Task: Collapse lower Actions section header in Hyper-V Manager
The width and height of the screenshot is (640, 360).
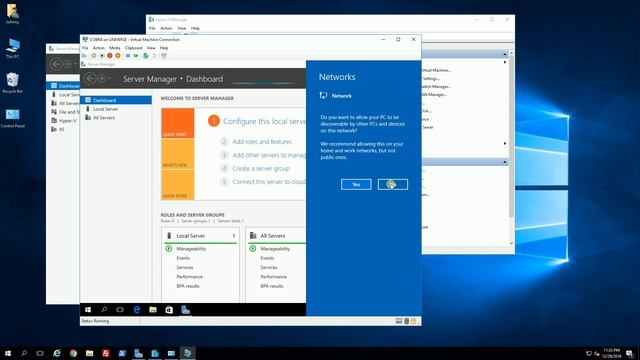Action: [505, 162]
